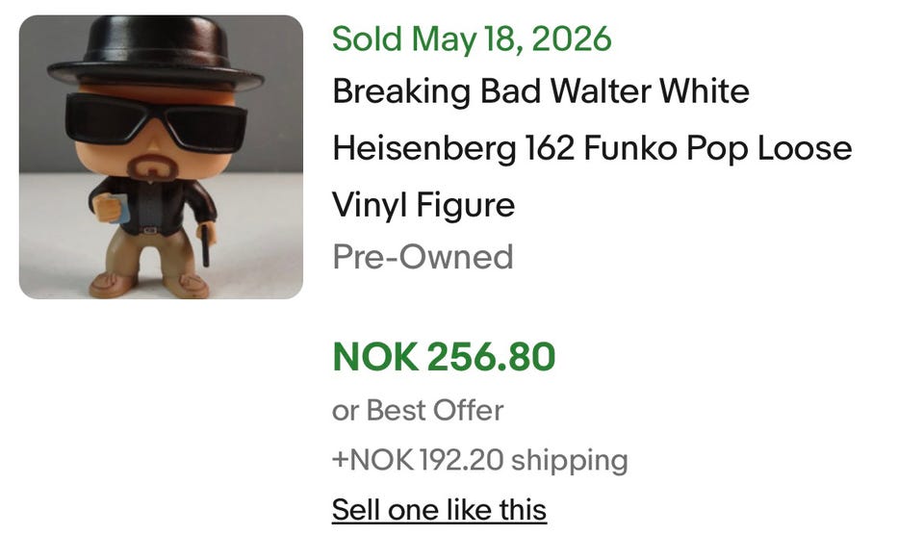Click the 'Heisenberg 162 Funko Pop Loose' title text
This screenshot has height=560, width=924.
click(x=592, y=148)
